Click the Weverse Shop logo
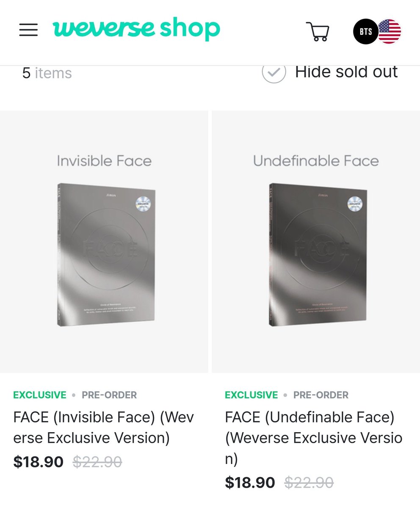Image resolution: width=420 pixels, height=508 pixels. pos(135,29)
